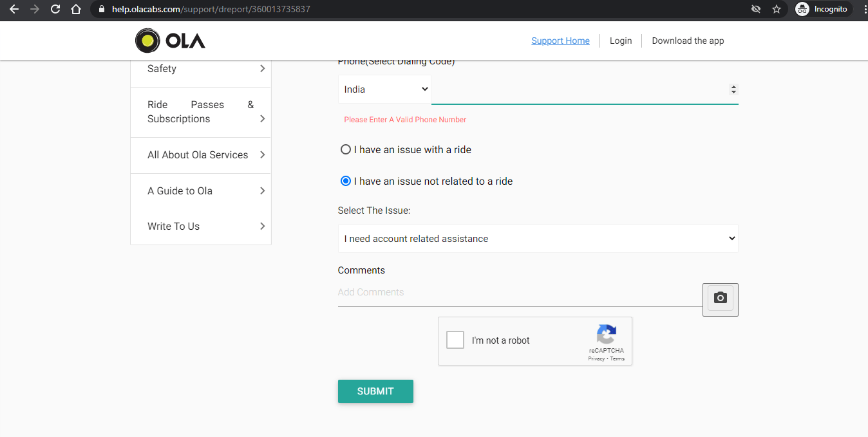The width and height of the screenshot is (868, 437).
Task: Click the Ola logo
Action: click(169, 40)
